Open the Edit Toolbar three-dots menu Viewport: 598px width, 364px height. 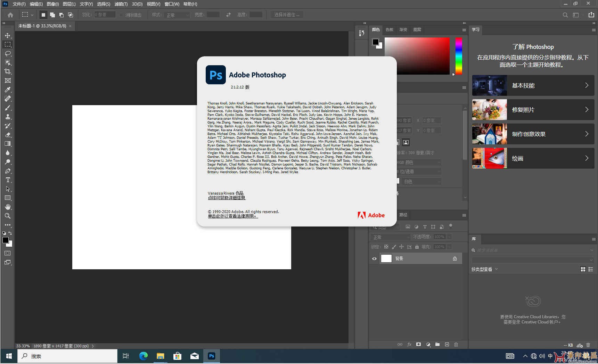8,225
